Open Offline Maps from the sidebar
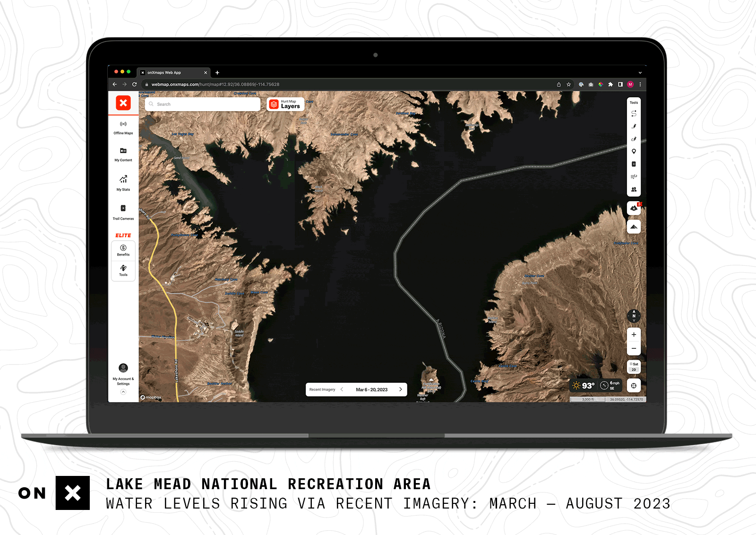This screenshot has width=756, height=535. click(x=123, y=128)
